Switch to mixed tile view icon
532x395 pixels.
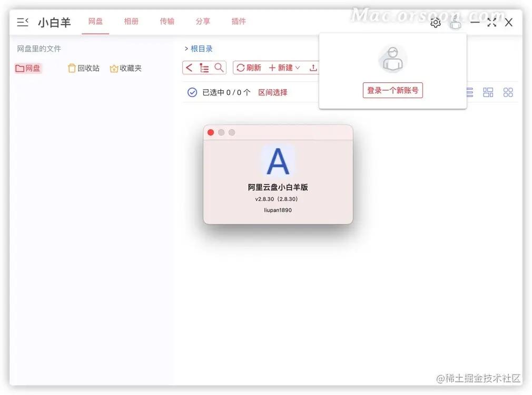click(x=488, y=92)
